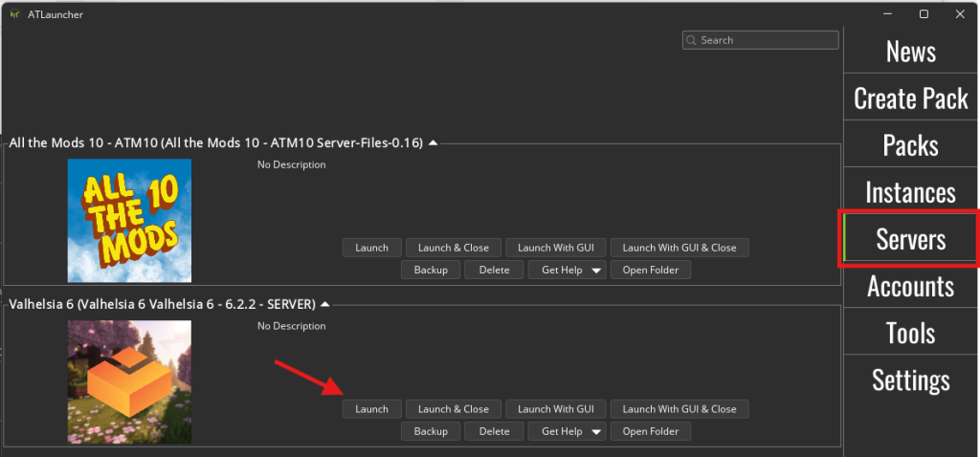Go to the Accounts tab
980x457 pixels.
pyautogui.click(x=910, y=285)
